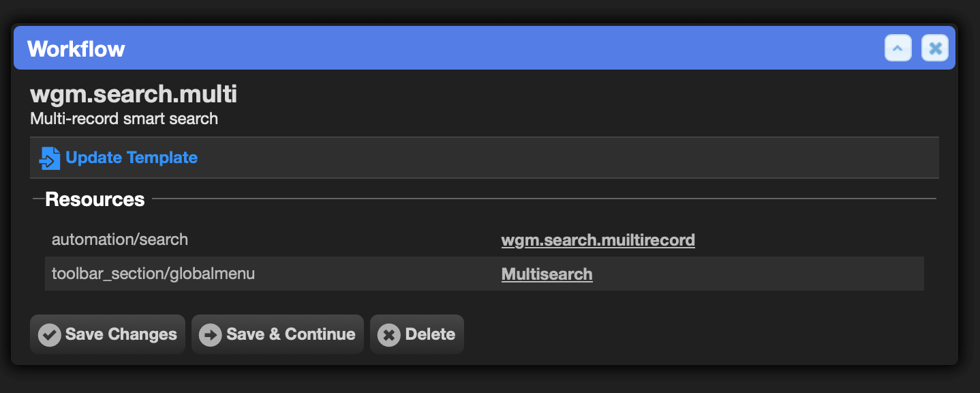This screenshot has width=980, height=393.
Task: Click empty space in Update Template toolbar
Action: [x=566, y=158]
